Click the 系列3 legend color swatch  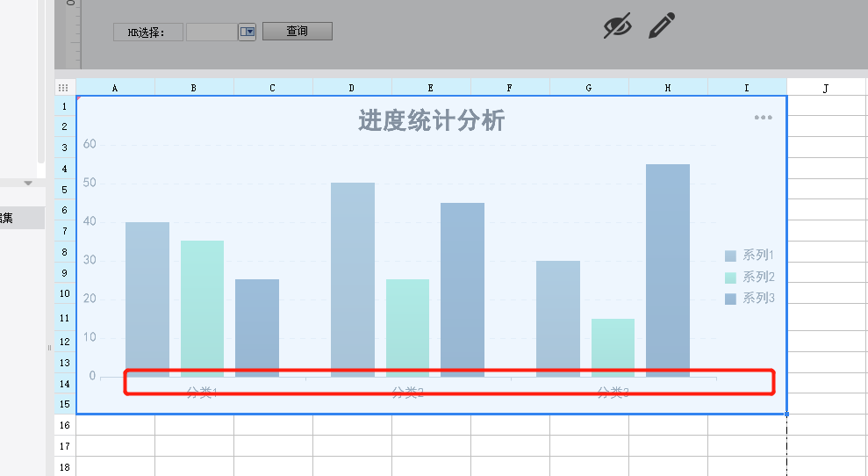point(730,299)
